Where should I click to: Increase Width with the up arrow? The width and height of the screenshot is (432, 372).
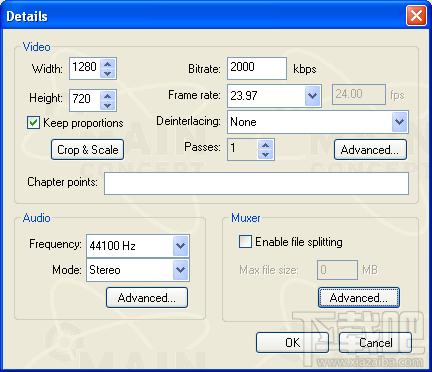coord(107,64)
